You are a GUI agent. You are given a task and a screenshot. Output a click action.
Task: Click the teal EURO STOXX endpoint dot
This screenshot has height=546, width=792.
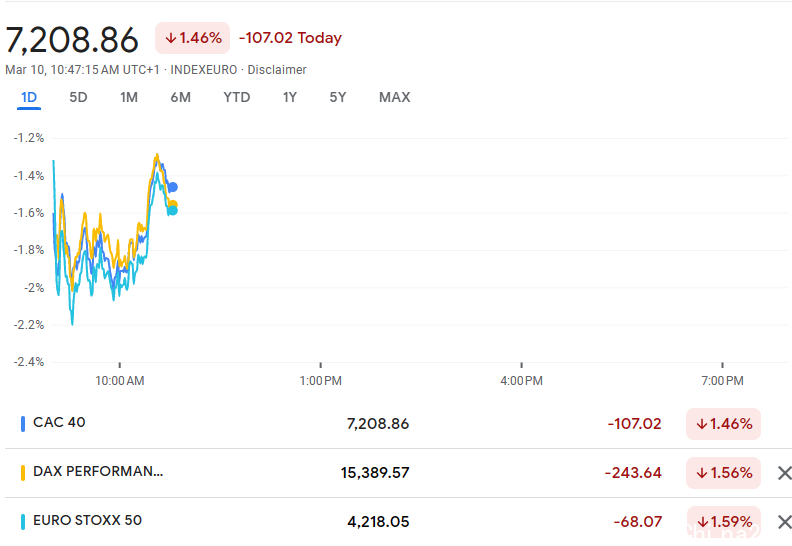pos(173,210)
